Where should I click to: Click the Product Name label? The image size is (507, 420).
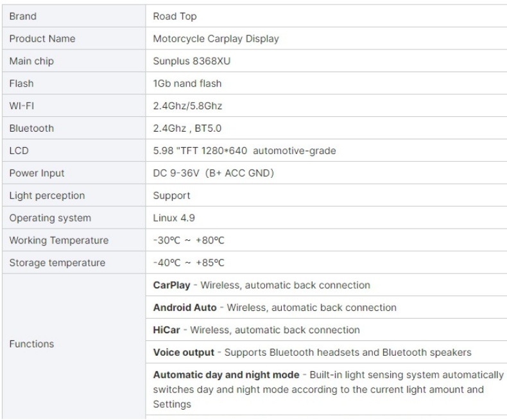(42, 39)
